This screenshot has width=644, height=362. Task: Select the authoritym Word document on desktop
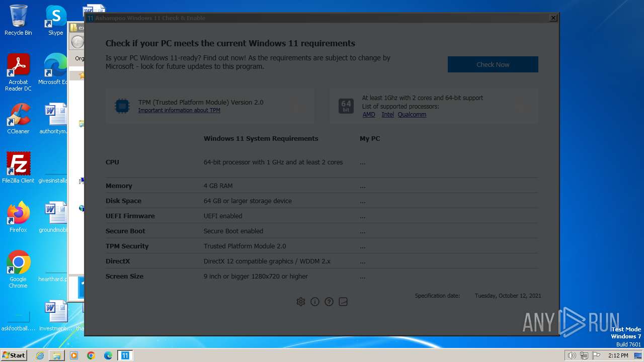pyautogui.click(x=54, y=119)
